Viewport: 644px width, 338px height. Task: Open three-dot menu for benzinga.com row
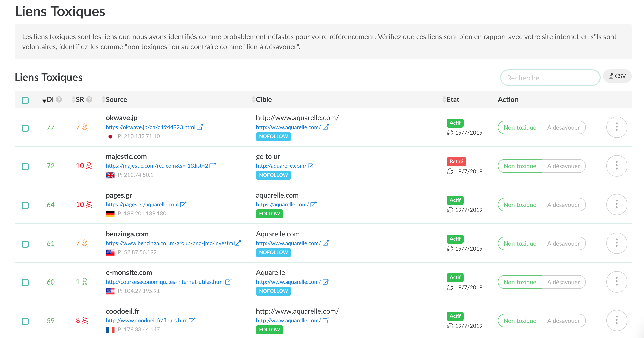(x=616, y=243)
